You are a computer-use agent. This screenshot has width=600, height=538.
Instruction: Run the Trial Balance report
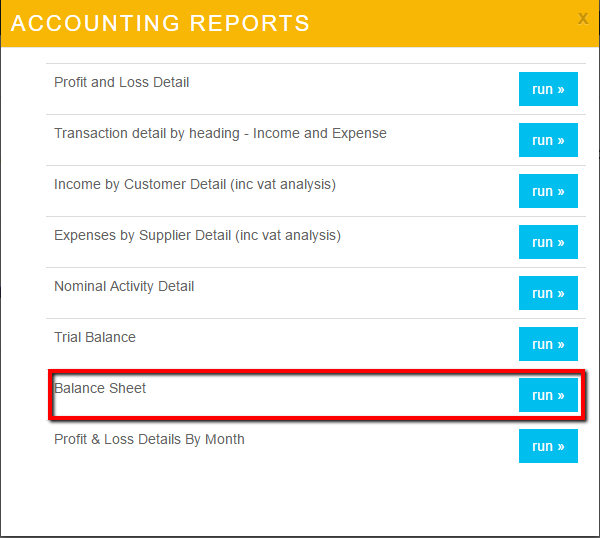pyautogui.click(x=548, y=344)
